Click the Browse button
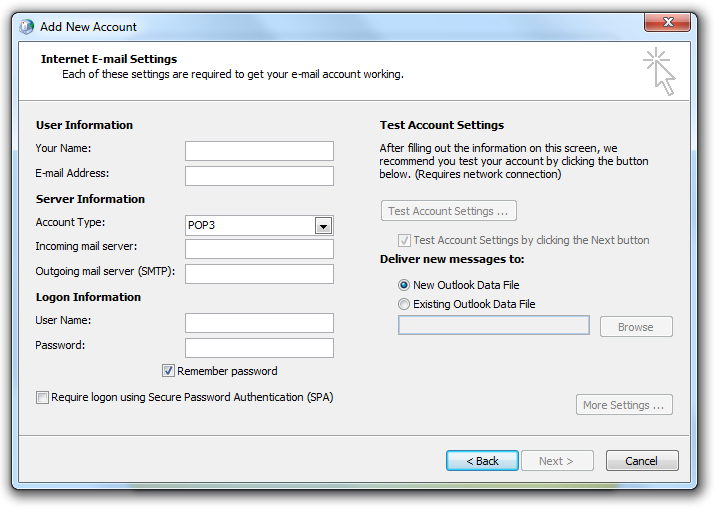 point(636,327)
